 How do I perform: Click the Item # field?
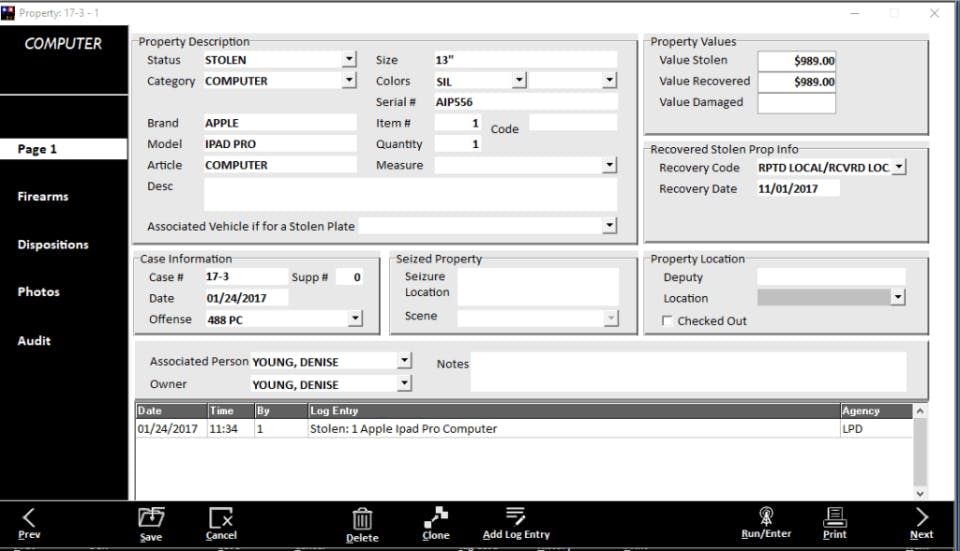457,122
